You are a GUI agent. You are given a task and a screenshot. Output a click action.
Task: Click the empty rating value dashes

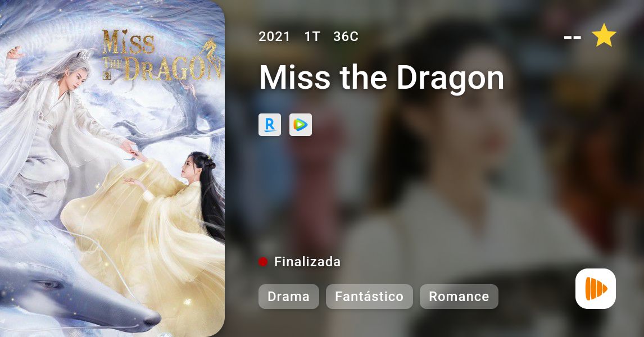[573, 38]
